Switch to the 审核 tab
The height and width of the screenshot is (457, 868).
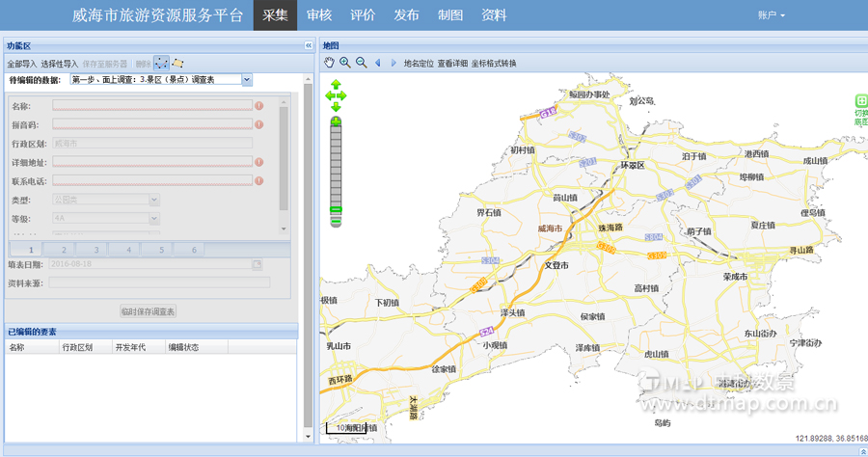pyautogui.click(x=319, y=15)
